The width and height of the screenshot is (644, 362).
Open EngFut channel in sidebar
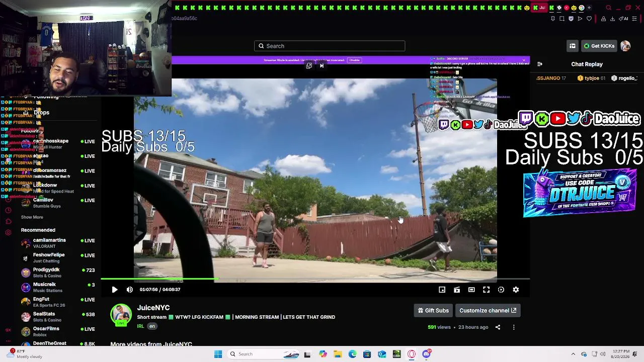(58, 302)
